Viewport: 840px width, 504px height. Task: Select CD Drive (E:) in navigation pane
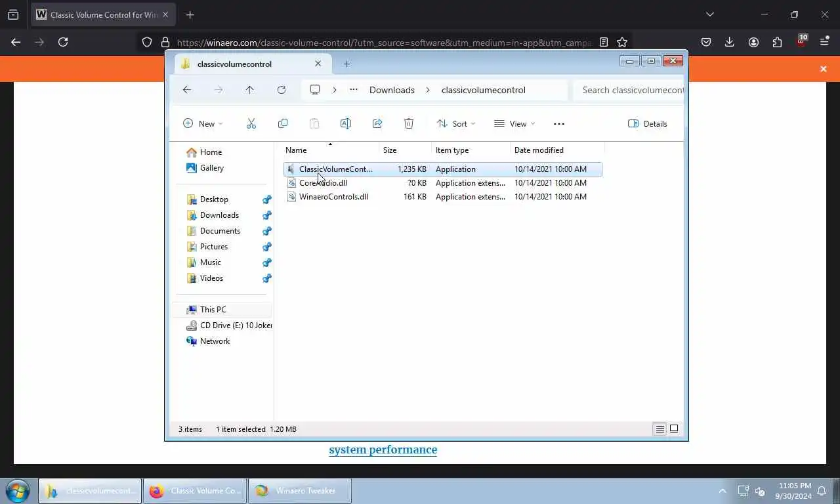coord(229,325)
